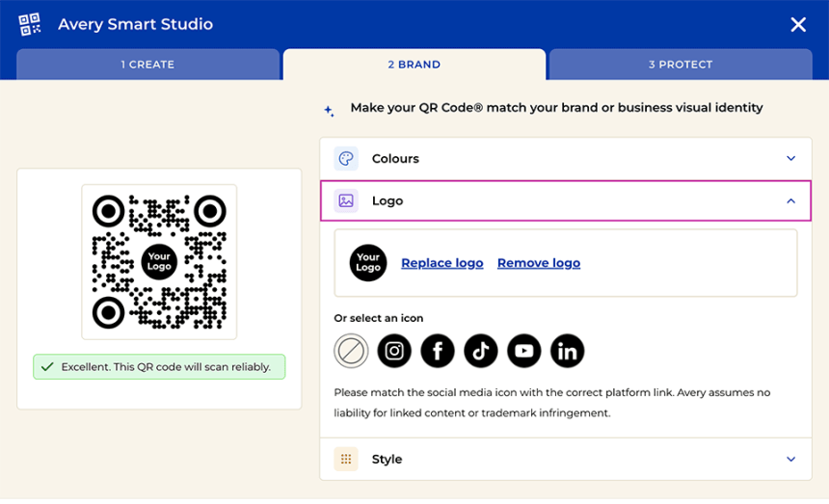Viewport: 829px width, 504px height.
Task: Select the 2 BRAND tab
Action: (x=414, y=65)
